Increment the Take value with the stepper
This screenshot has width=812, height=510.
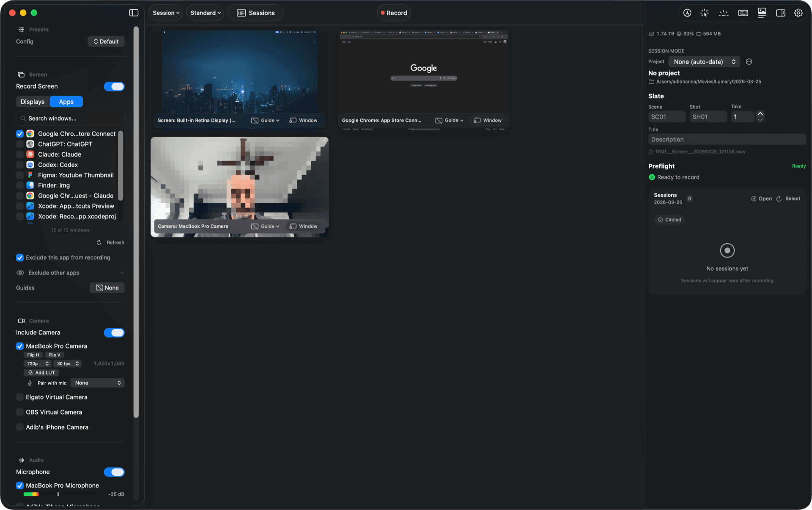tap(760, 113)
